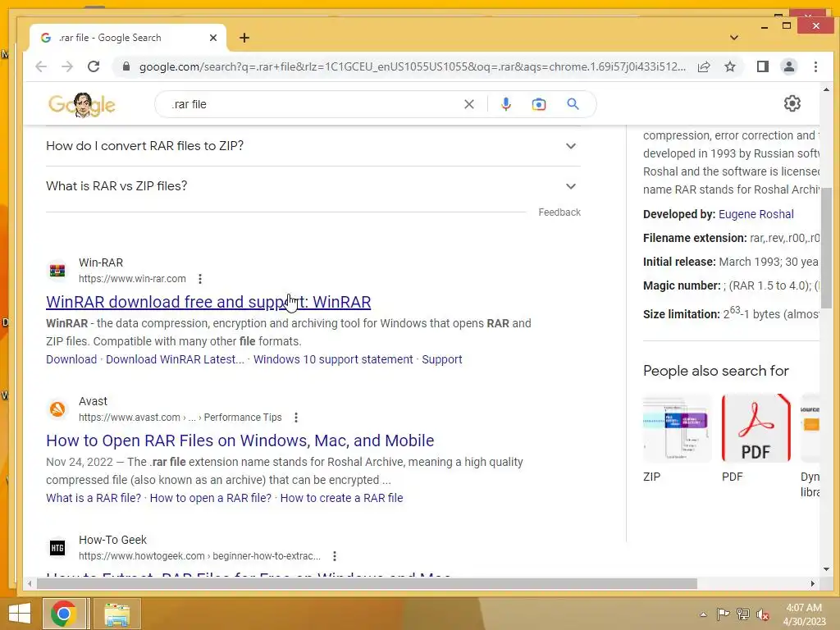Click the horizontal scrollbar thumb

tap(367, 583)
